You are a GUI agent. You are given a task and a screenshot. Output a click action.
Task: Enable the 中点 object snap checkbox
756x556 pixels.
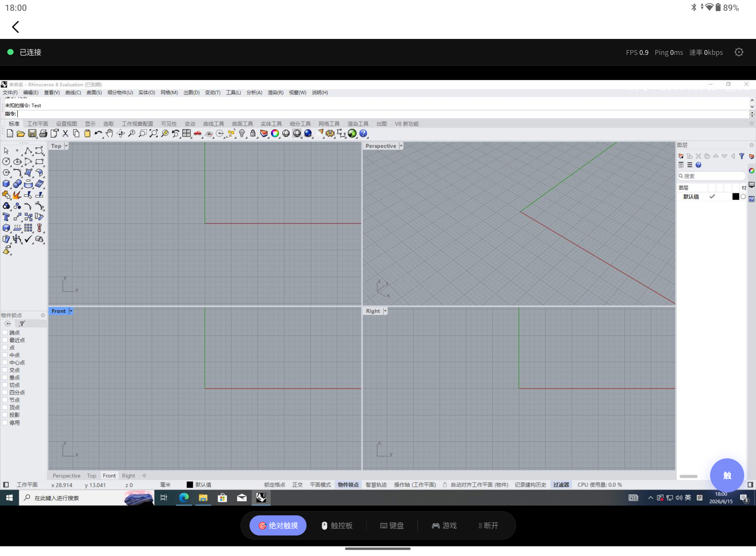tap(5, 355)
